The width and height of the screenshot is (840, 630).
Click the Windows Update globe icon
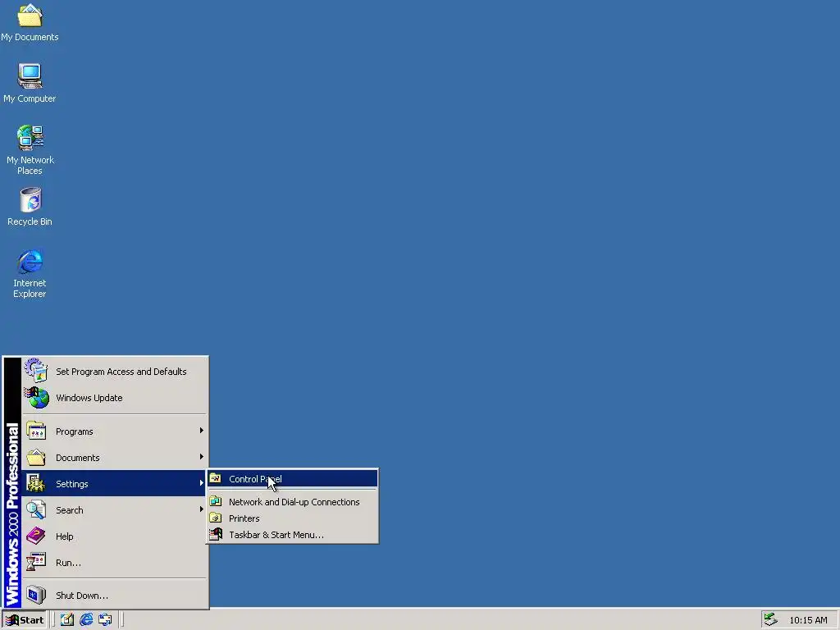(x=37, y=398)
